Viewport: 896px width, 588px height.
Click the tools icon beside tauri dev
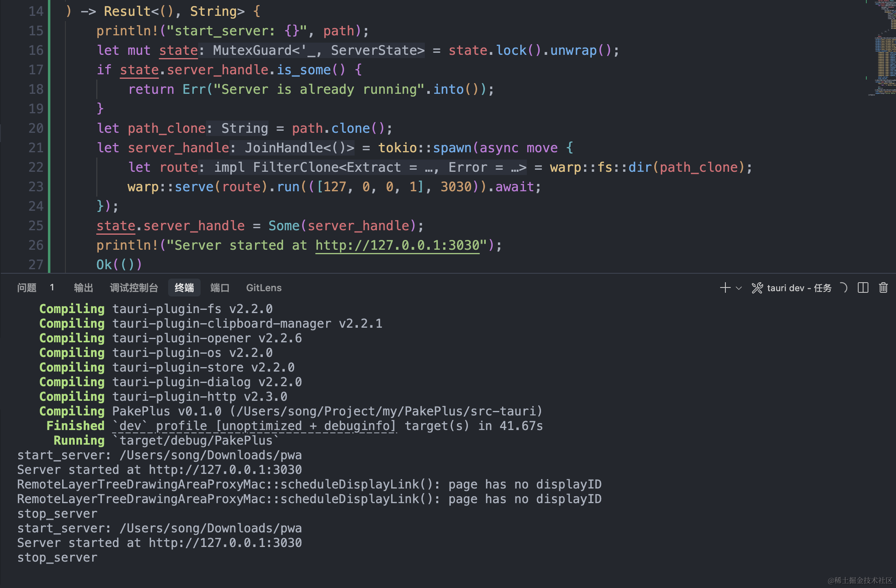(757, 288)
